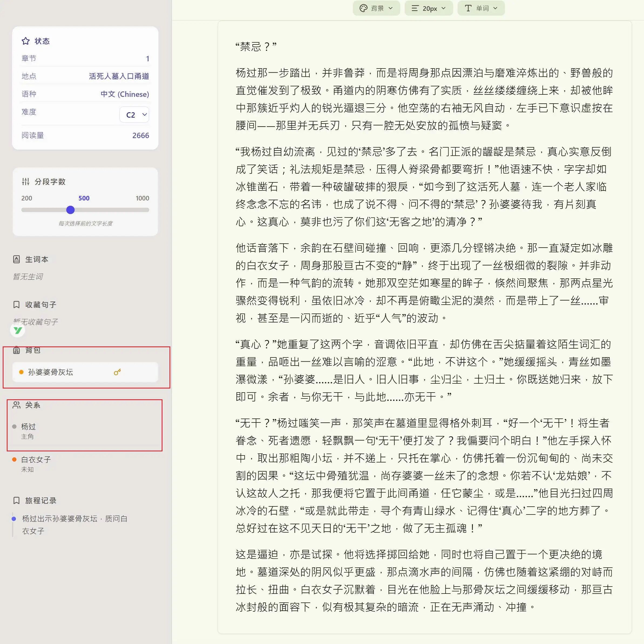Click the 关系 people icon
The image size is (644, 644).
pos(17,405)
